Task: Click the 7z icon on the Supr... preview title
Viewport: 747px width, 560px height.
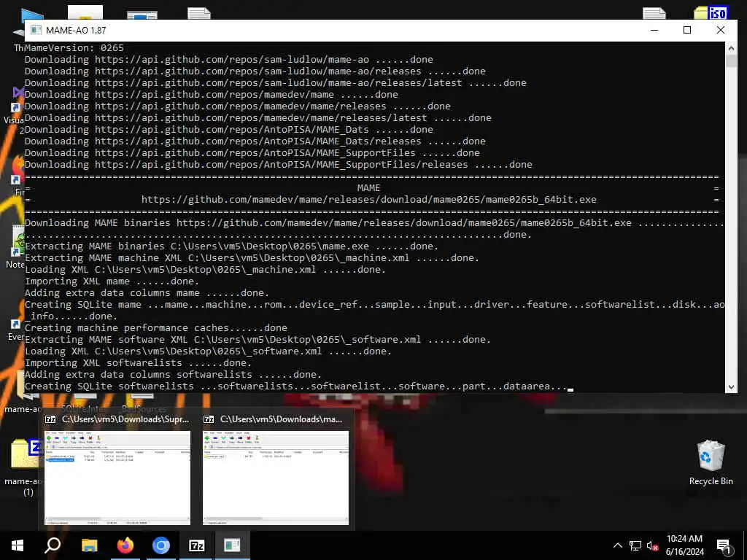Action: [x=50, y=419]
